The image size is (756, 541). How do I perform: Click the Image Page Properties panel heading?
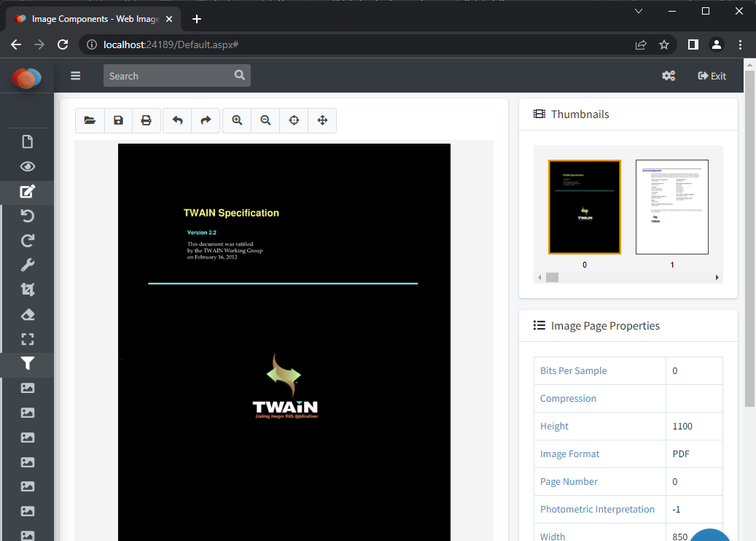tap(605, 326)
